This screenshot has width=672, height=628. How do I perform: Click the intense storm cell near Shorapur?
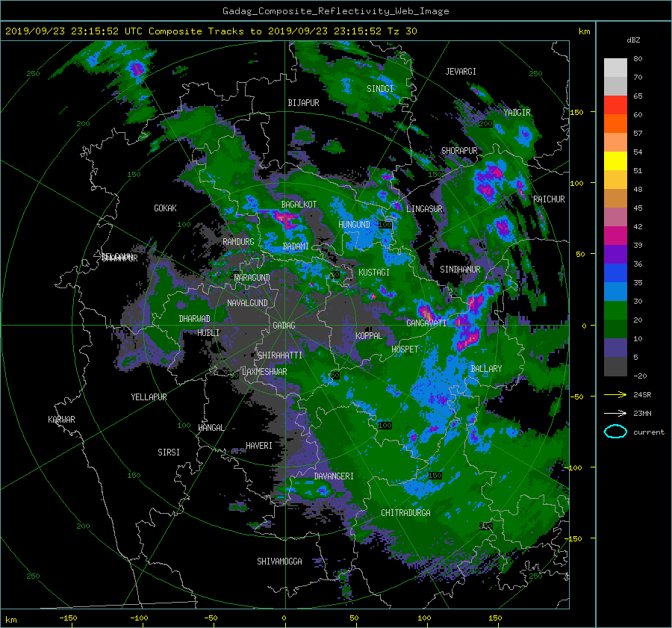pyautogui.click(x=488, y=181)
